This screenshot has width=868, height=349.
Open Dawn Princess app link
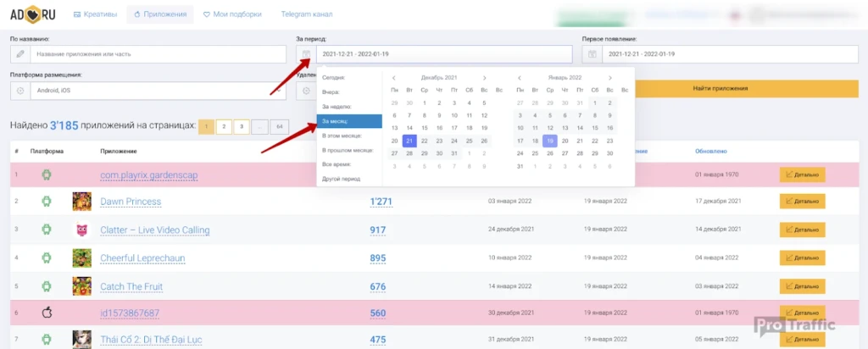[x=131, y=202]
